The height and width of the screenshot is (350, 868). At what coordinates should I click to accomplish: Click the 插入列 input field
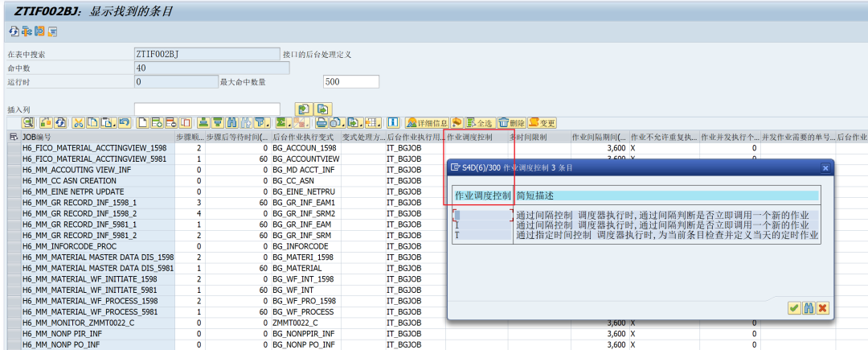(x=207, y=109)
